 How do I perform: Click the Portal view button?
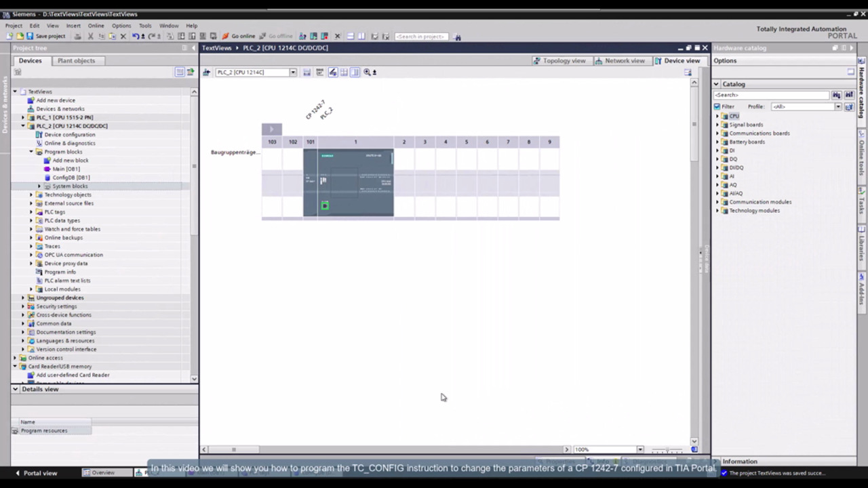click(x=36, y=473)
